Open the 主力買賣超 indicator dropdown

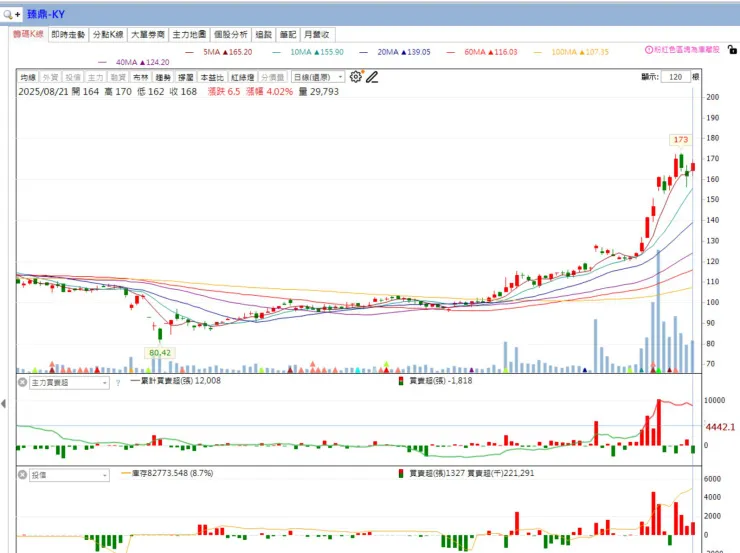pos(69,383)
